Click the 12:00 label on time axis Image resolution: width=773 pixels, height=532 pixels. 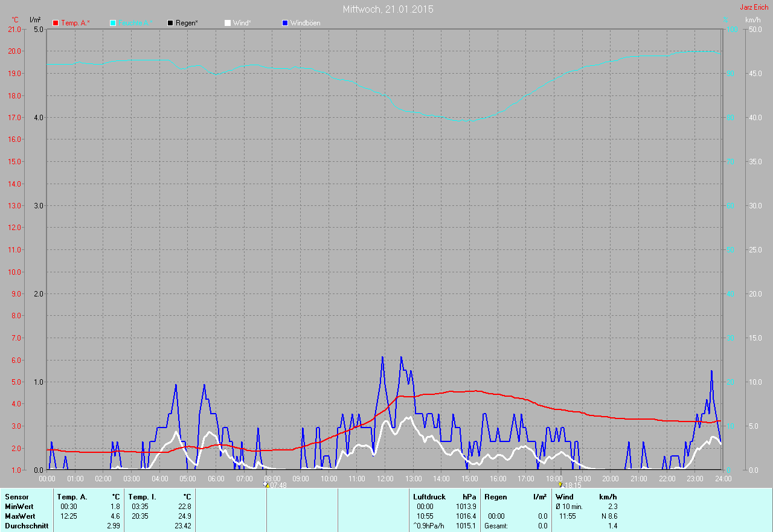(385, 479)
